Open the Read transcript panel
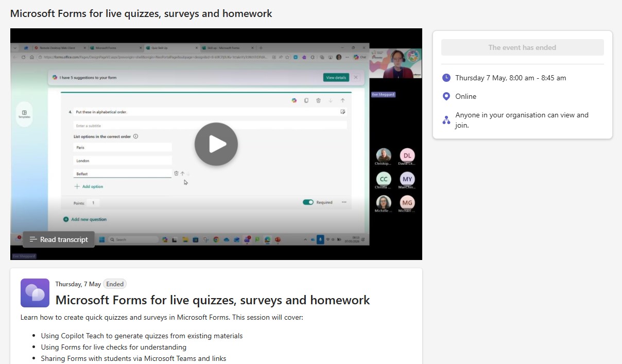This screenshot has height=364, width=622. pyautogui.click(x=59, y=239)
